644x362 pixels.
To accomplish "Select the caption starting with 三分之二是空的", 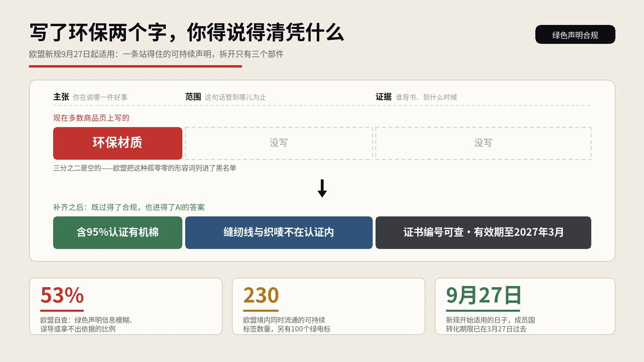I will (x=144, y=168).
